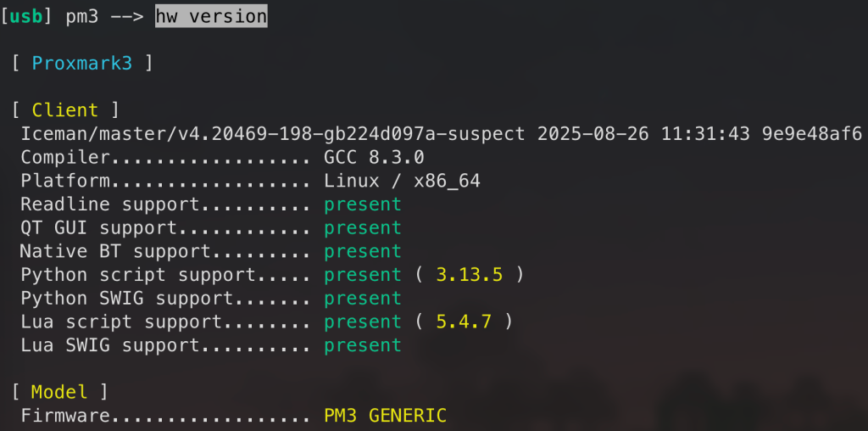This screenshot has width=868, height=431.
Task: Click the 'GCC 8.3.0' compiler value
Action: pos(374,157)
